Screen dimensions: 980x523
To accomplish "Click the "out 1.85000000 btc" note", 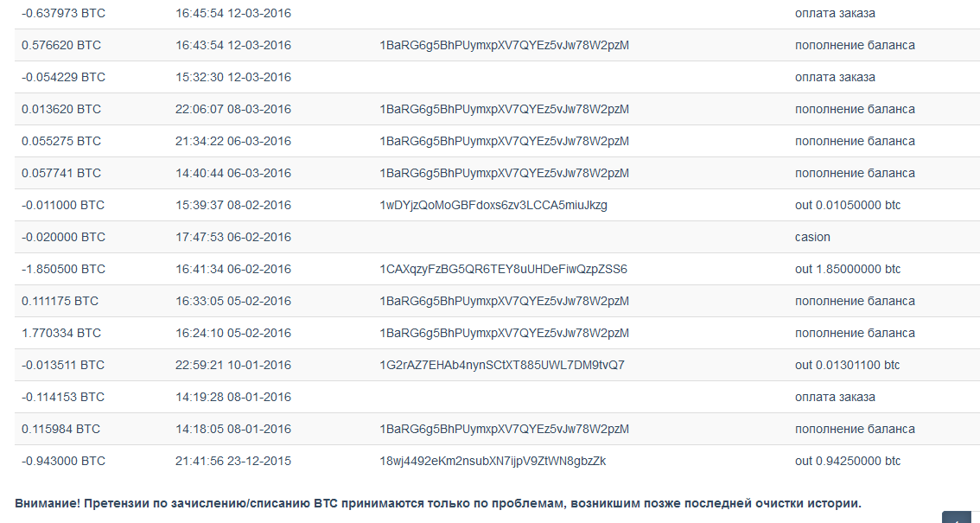I will tap(848, 269).
